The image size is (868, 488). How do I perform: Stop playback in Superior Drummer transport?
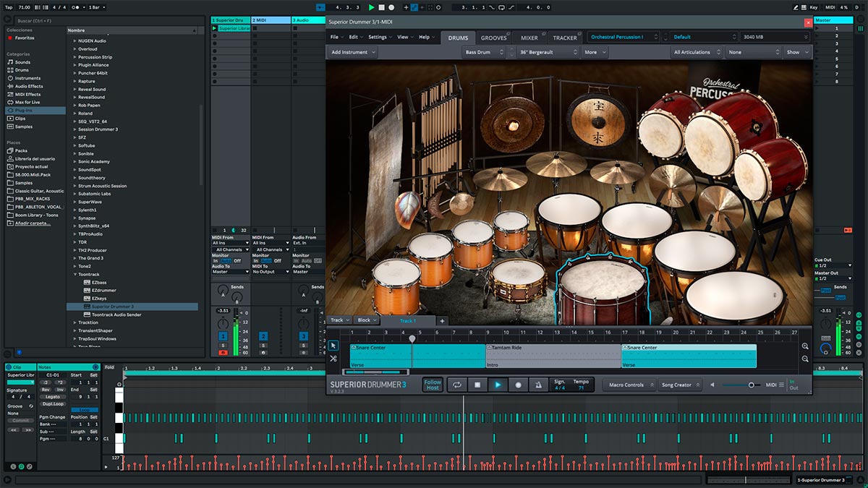click(477, 385)
